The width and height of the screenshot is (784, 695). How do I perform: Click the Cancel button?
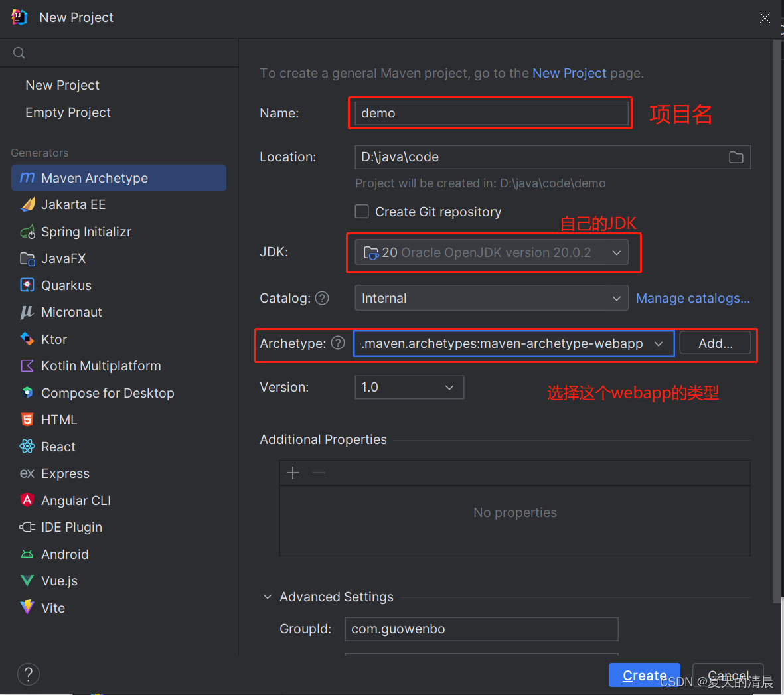click(x=728, y=676)
